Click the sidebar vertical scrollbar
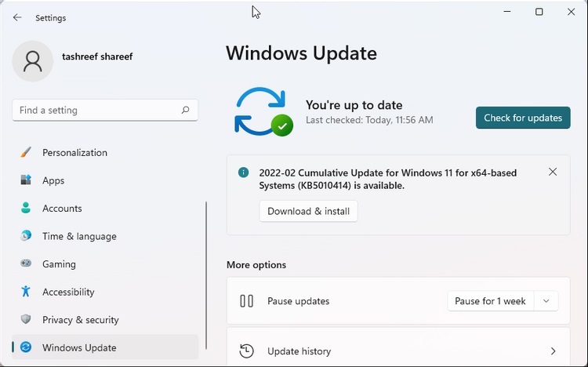The image size is (588, 367). point(206,275)
